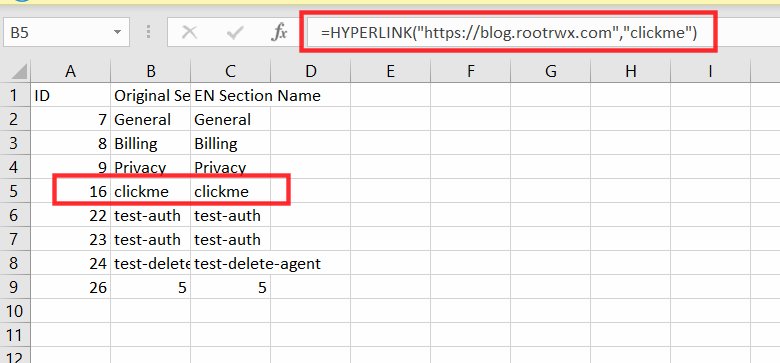Click the Name Box showing B5
The height and width of the screenshot is (363, 780).
pyautogui.click(x=67, y=33)
